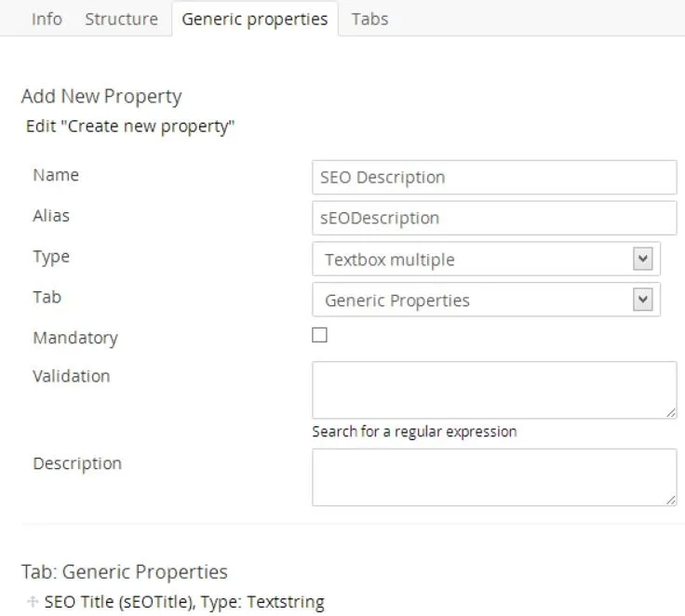Image resolution: width=685 pixels, height=616 pixels.
Task: Click inside the Validation text area
Action: pyautogui.click(x=493, y=389)
